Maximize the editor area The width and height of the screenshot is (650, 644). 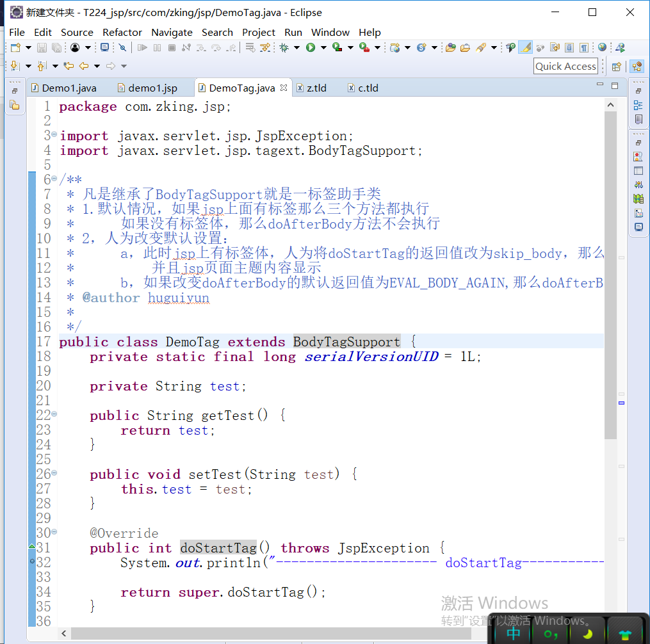click(615, 86)
